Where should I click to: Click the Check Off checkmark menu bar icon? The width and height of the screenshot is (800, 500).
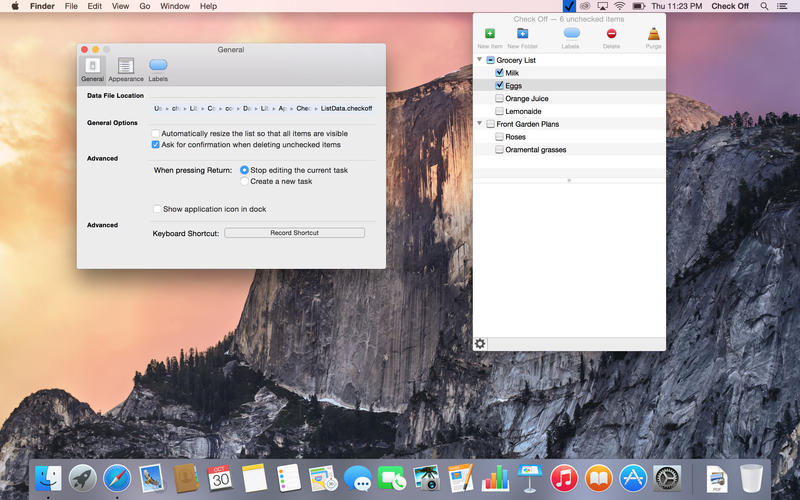coord(569,6)
